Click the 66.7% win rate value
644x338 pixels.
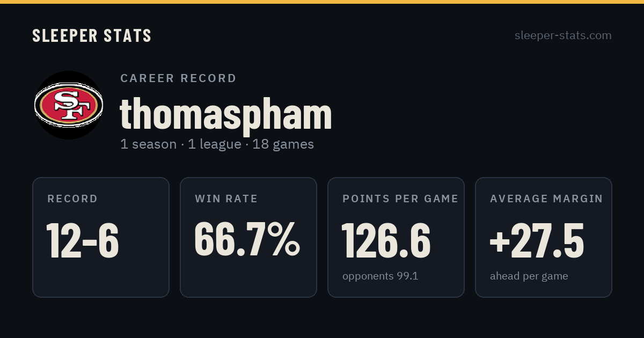pos(247,239)
